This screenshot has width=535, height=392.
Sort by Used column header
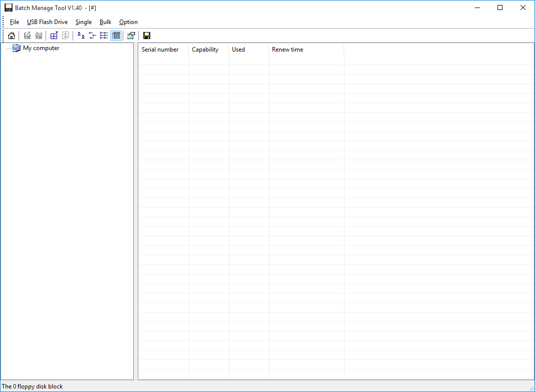249,50
